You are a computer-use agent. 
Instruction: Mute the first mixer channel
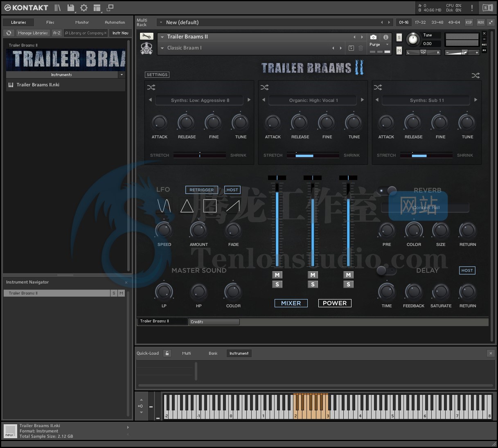(277, 275)
